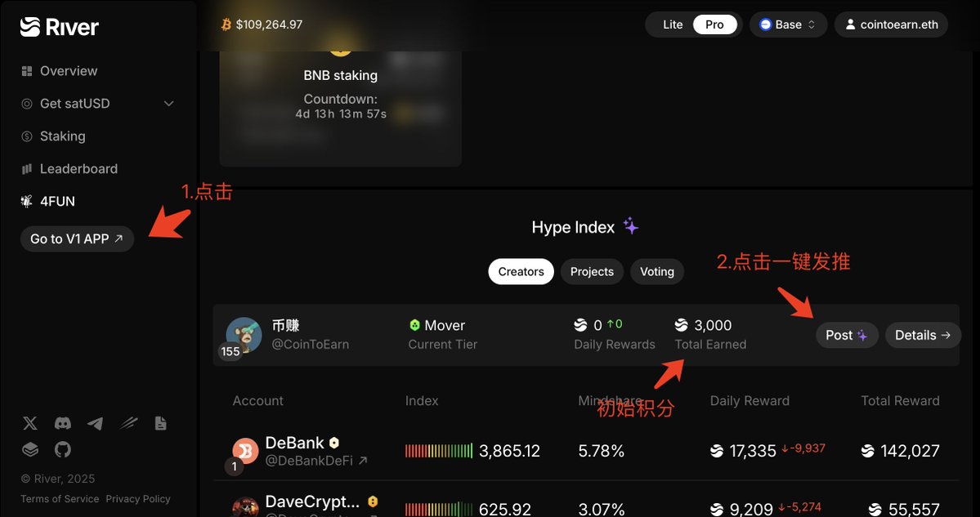
Task: Open the document icon in sidebar footer
Action: pos(161,423)
